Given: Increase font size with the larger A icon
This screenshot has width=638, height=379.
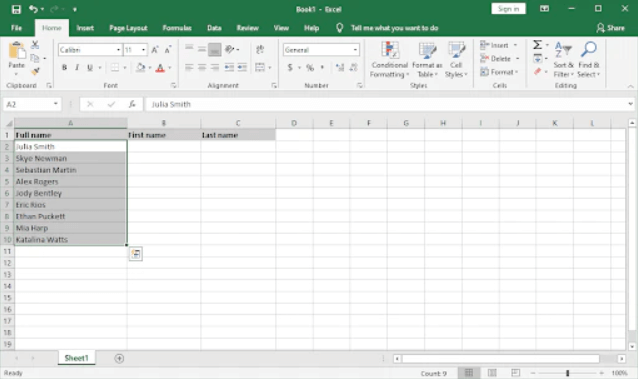Looking at the screenshot, I should pyautogui.click(x=155, y=50).
